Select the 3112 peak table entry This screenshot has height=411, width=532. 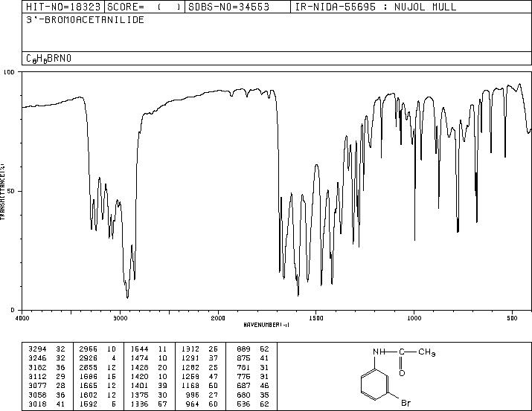[47, 376]
